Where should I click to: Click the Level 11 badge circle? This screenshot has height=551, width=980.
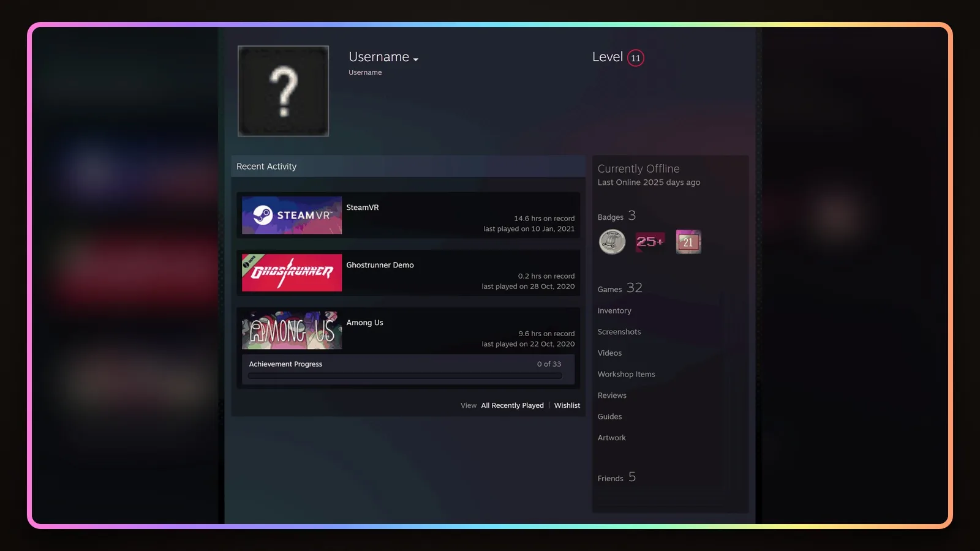click(636, 58)
